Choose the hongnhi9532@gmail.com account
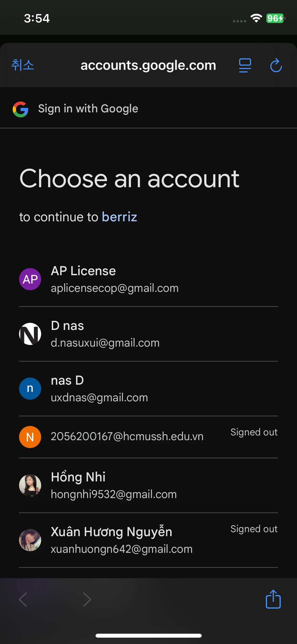 (114, 494)
